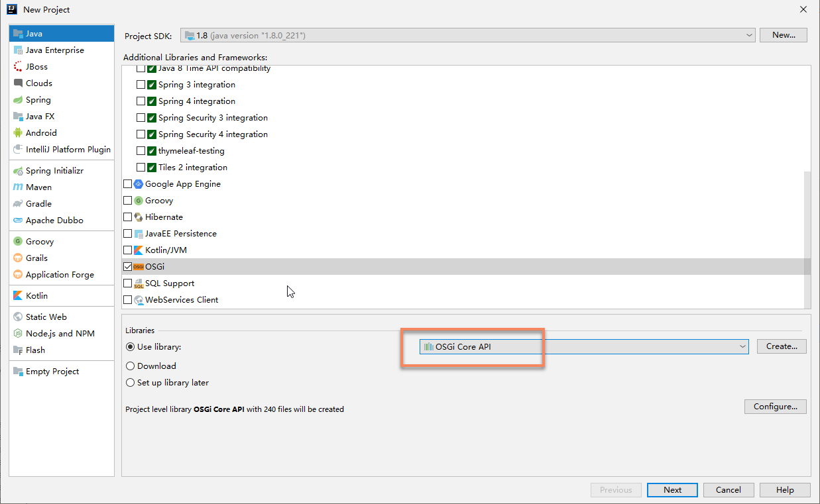Enable Groovy framework checkbox
The image size is (820, 504).
pyautogui.click(x=127, y=201)
